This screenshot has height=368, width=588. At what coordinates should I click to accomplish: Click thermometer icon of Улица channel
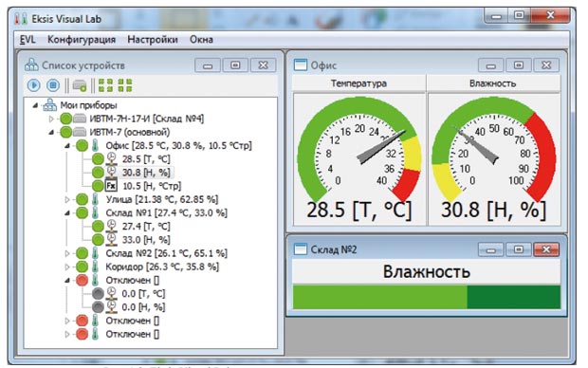pos(95,199)
